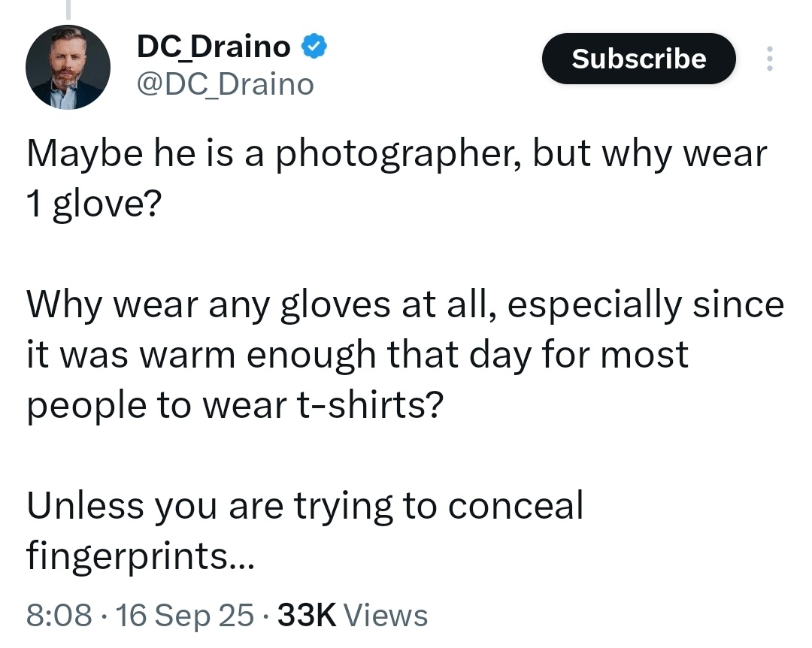Click the 'Why wear any gloves at all' line
This screenshot has width=812, height=648.
(x=405, y=304)
